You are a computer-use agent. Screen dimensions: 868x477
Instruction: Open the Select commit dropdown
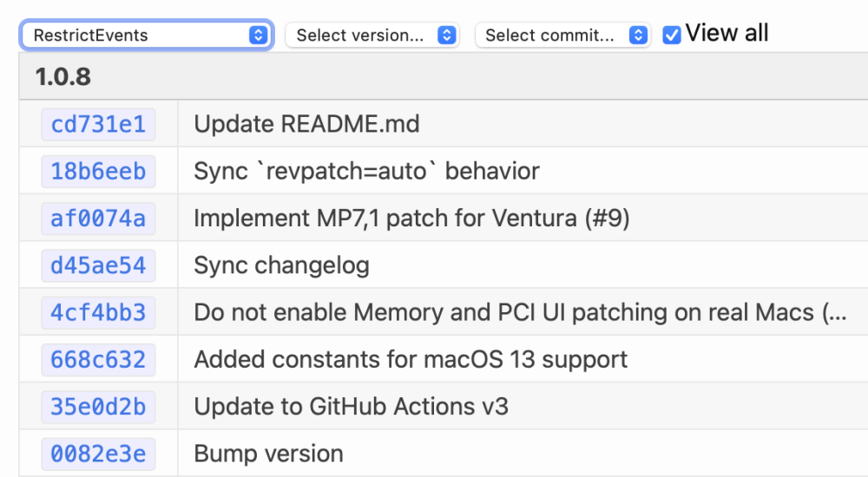(x=562, y=36)
